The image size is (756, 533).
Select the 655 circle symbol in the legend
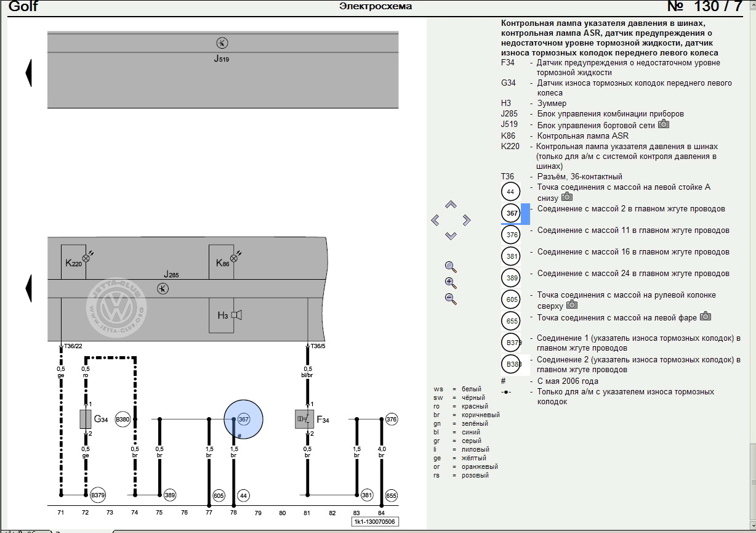(x=511, y=322)
